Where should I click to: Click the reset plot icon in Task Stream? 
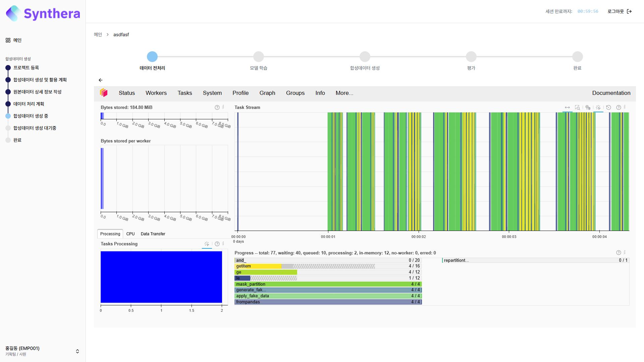[608, 108]
